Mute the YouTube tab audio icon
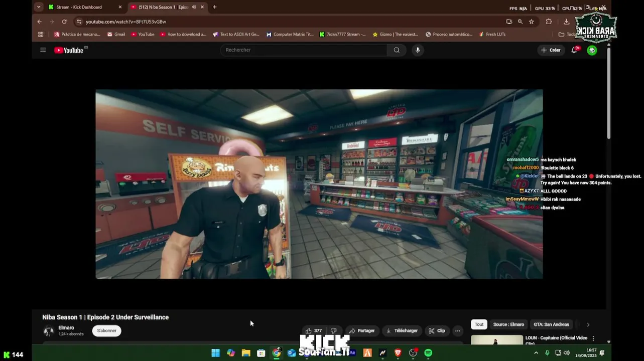The height and width of the screenshot is (361, 644). [x=194, y=7]
